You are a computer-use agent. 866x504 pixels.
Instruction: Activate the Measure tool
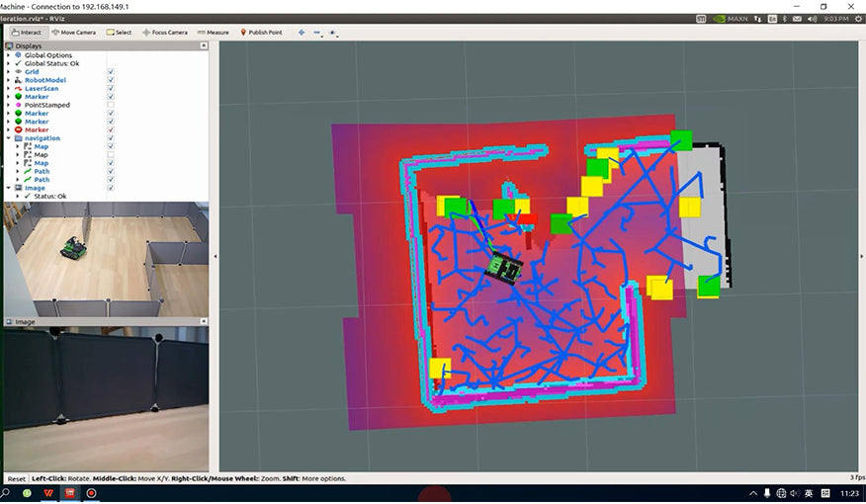click(x=214, y=32)
